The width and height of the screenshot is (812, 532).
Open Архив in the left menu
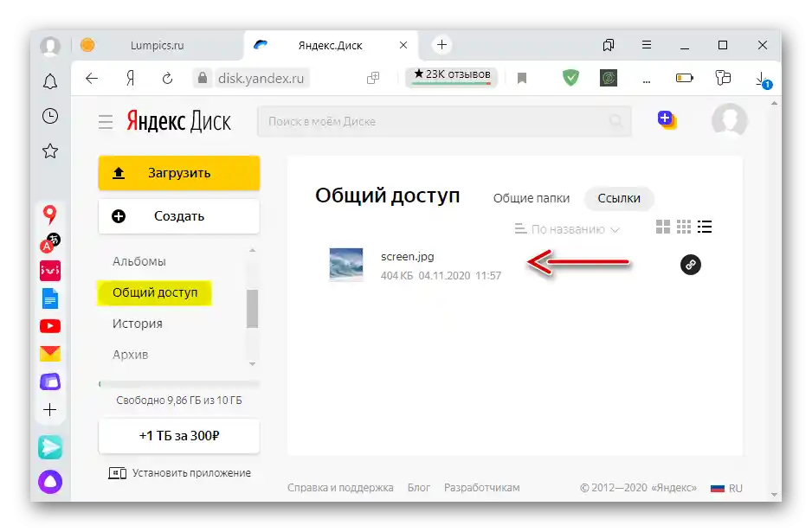[x=131, y=355]
